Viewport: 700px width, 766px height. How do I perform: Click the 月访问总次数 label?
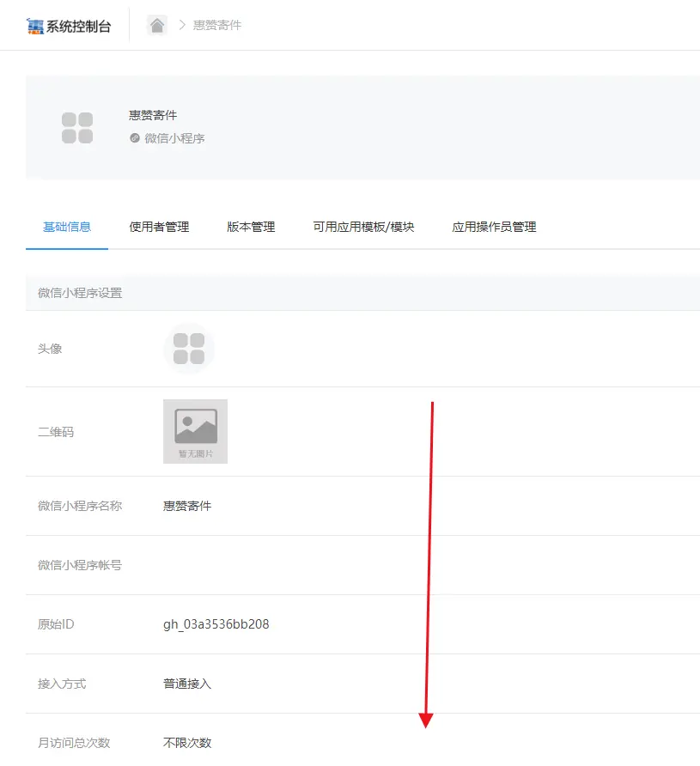pos(74,743)
